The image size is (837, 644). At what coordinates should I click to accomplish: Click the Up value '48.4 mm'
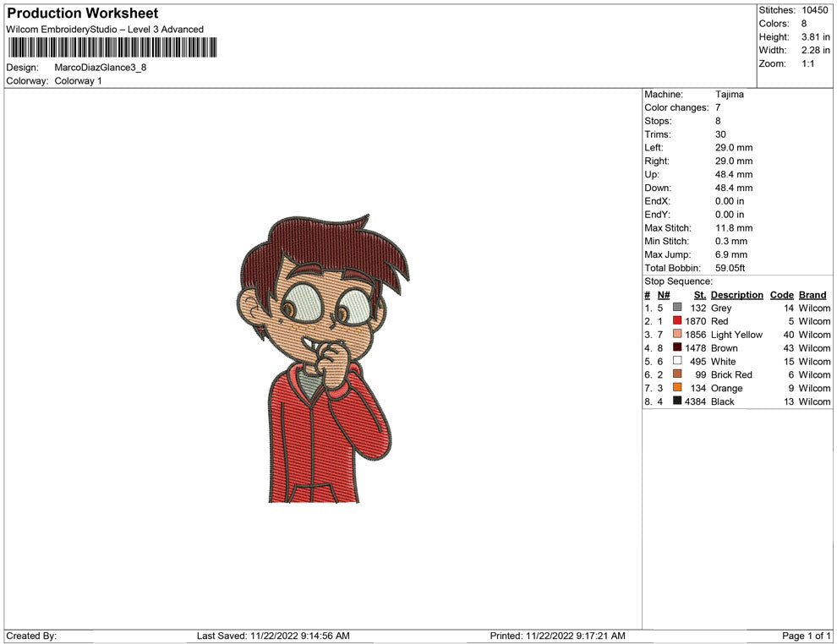click(734, 174)
